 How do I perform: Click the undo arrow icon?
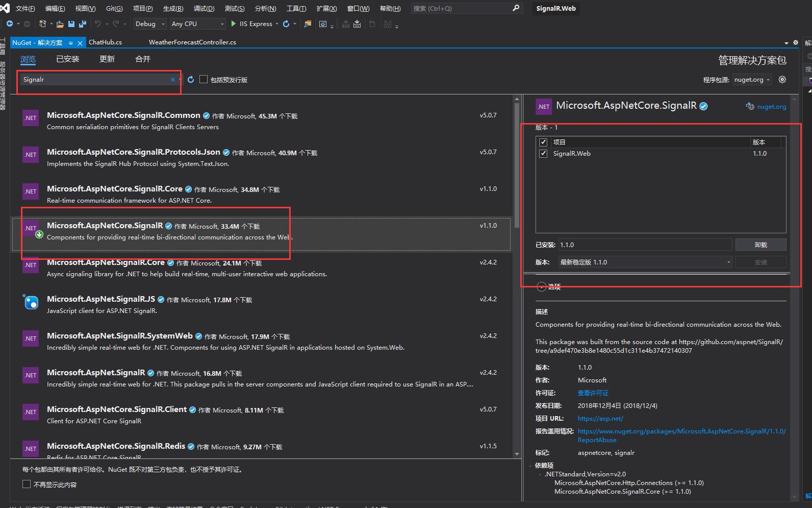(97, 23)
